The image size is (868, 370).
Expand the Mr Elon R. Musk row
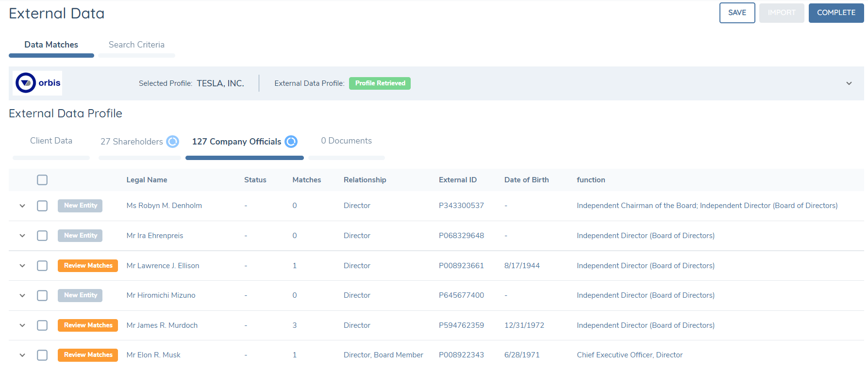[22, 355]
